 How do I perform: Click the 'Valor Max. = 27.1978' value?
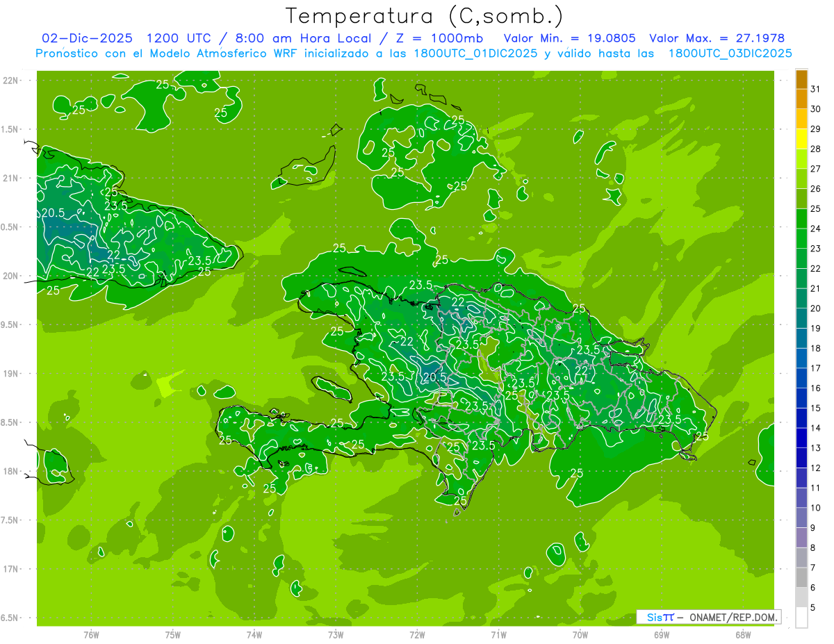717,38
